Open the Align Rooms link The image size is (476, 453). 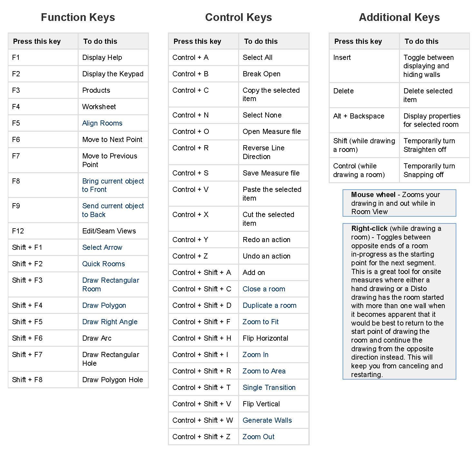point(102,123)
